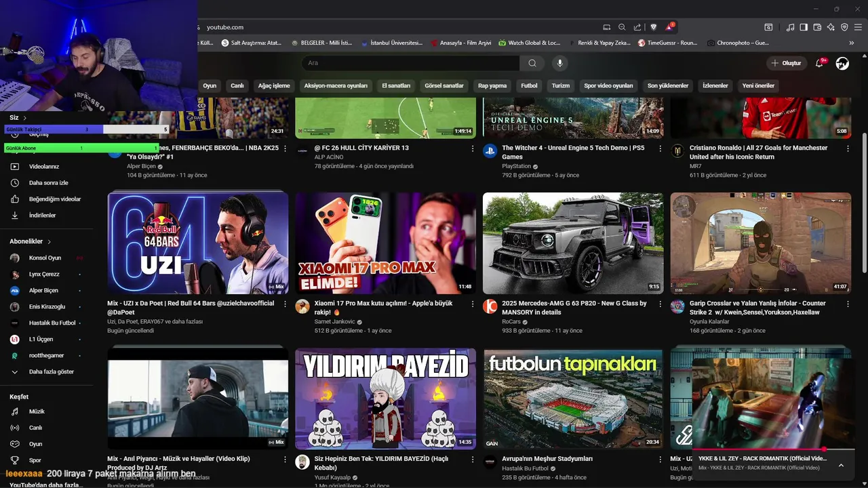Open Brave Rewards triangle icon
Screen dimensions: 868x488
click(669, 27)
